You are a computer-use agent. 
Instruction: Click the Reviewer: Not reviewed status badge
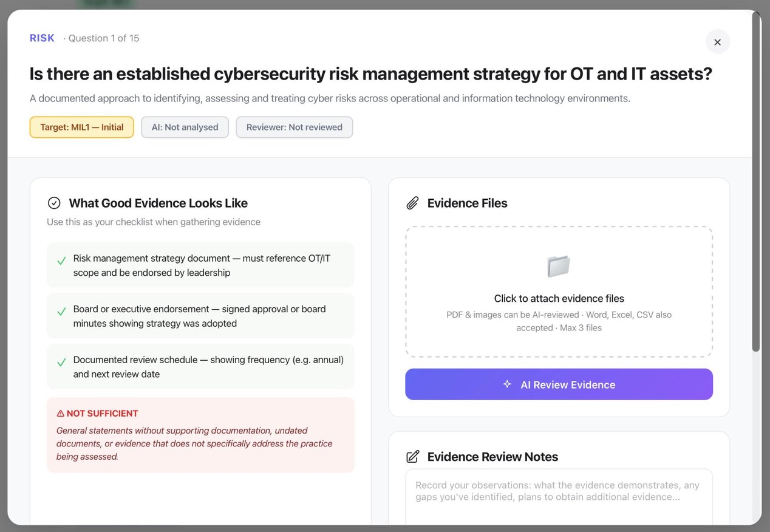point(294,127)
